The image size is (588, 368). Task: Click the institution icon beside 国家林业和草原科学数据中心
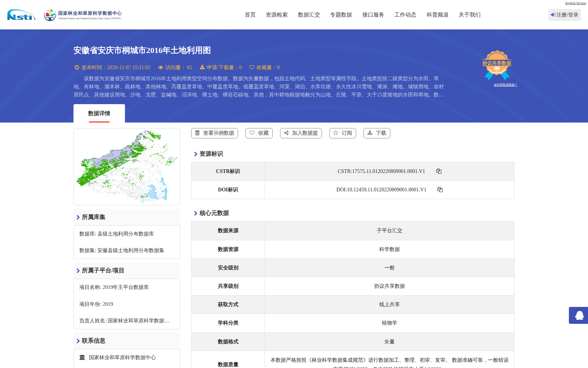pos(82,357)
